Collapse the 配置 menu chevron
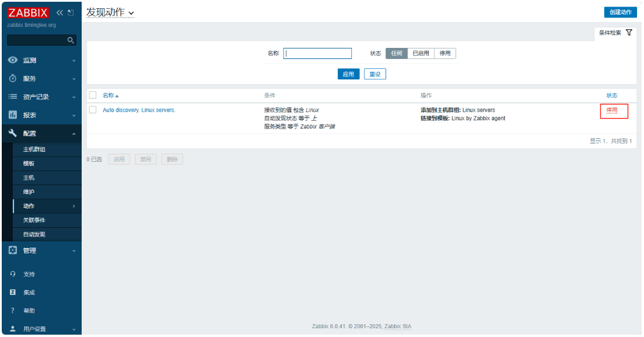 coord(74,134)
